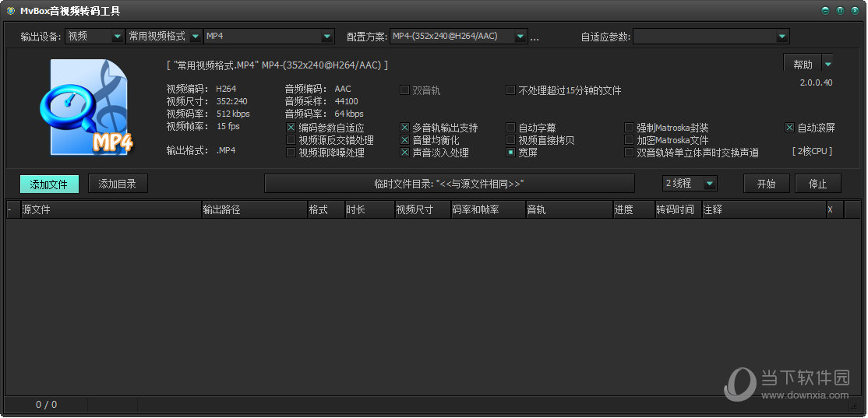Screen dimensions: 868x418
Task: Click the 源文件 column header
Action: tap(111, 209)
